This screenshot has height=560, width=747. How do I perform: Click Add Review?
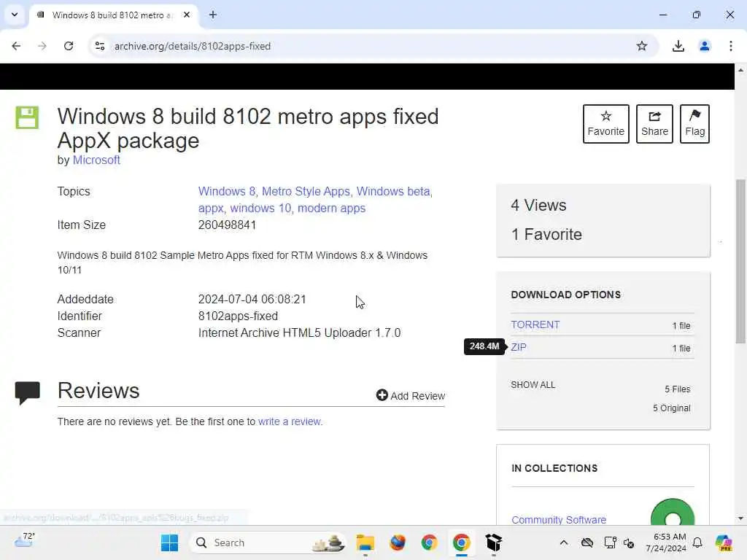(x=410, y=396)
